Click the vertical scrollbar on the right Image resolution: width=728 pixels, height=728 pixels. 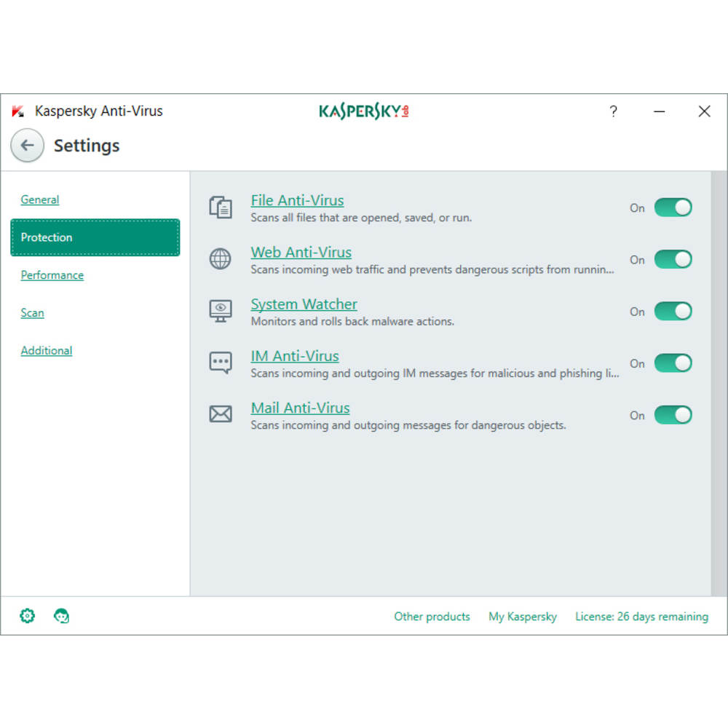tap(719, 384)
